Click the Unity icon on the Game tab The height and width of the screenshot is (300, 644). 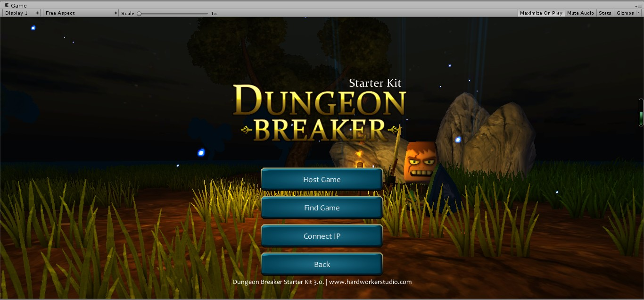point(7,5)
